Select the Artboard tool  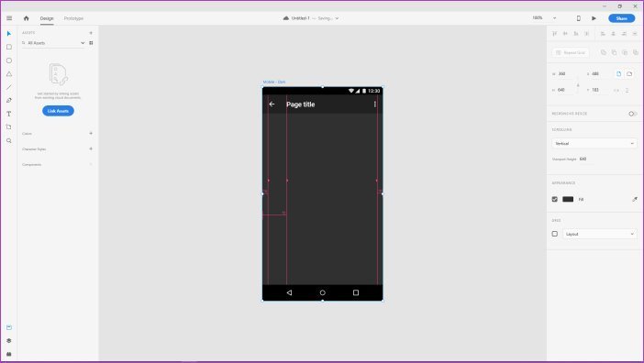click(x=9, y=127)
